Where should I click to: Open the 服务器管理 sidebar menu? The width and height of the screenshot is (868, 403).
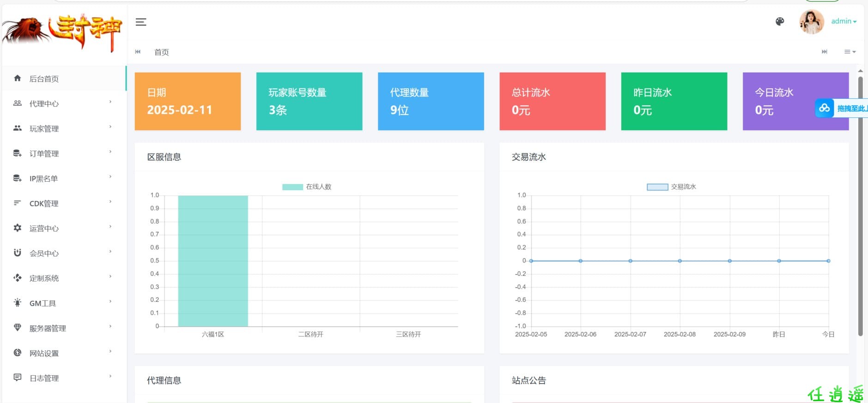click(64, 328)
